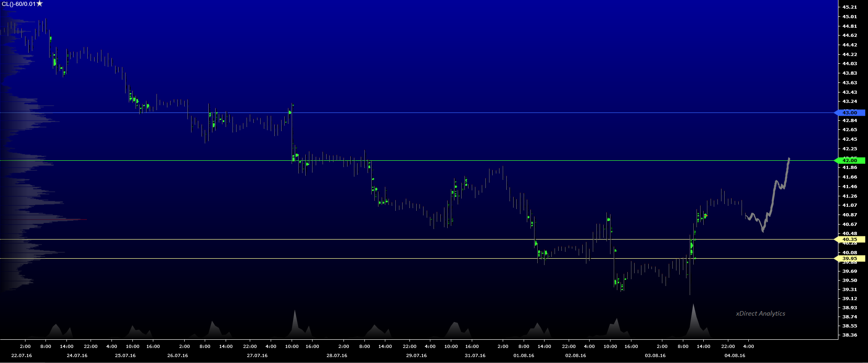
Task: Select the yellow 39.95 price level tag
Action: pos(849,258)
